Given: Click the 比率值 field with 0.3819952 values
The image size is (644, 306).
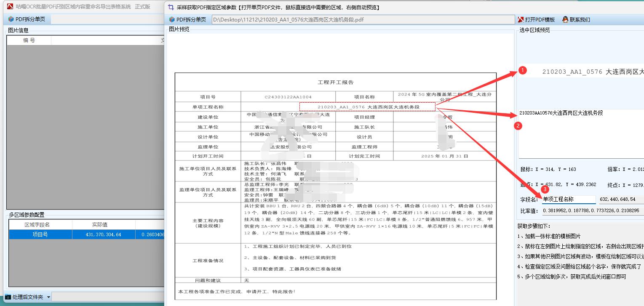Looking at the screenshot, I should point(593,210).
